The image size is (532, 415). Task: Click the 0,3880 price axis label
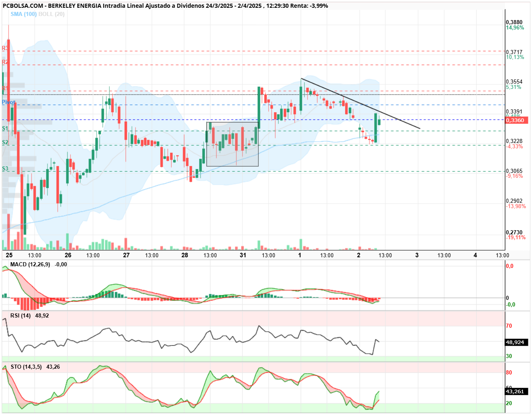514,22
